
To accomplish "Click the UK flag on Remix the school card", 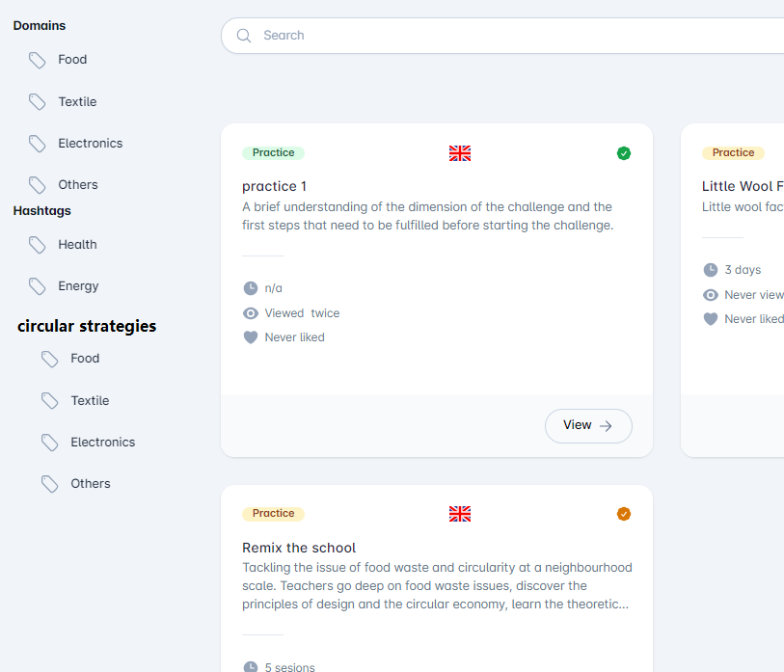I will coord(460,514).
